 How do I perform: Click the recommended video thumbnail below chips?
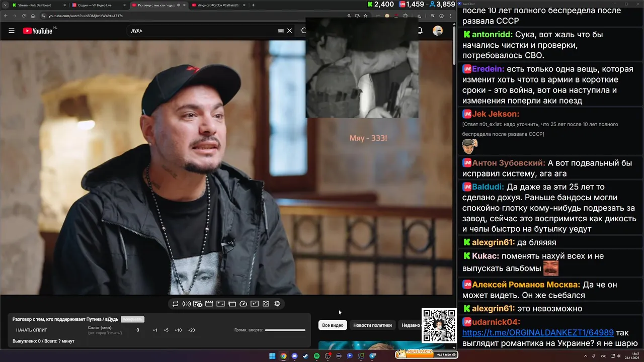(x=382, y=345)
